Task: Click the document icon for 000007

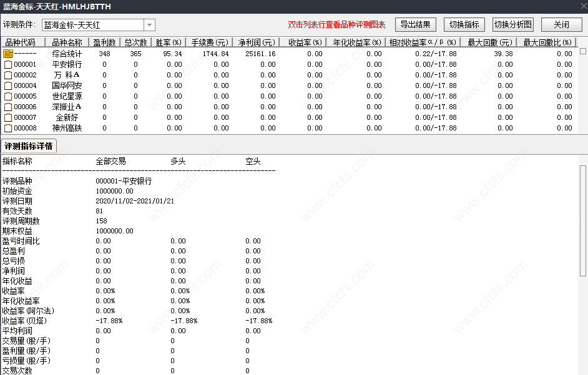Action: click(8, 117)
